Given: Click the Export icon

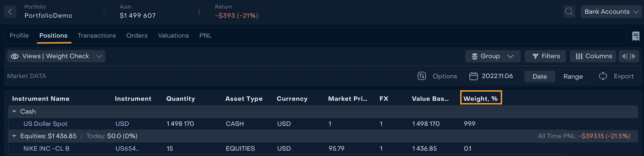Looking at the screenshot, I should point(603,76).
